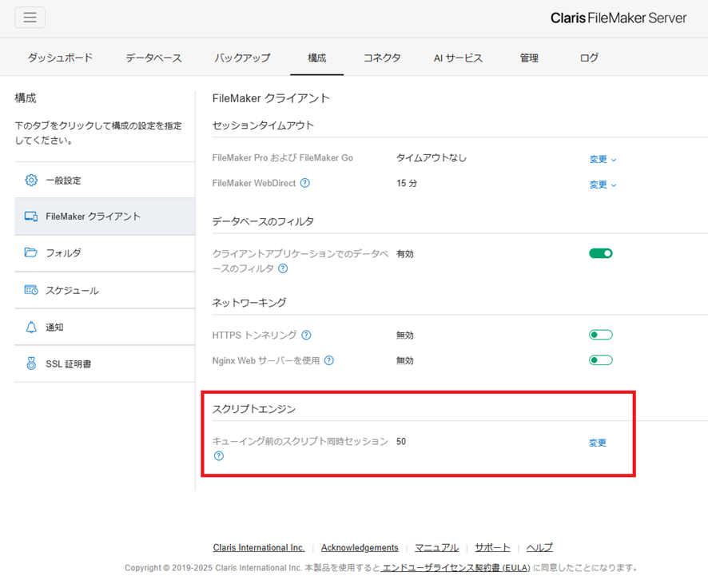708x588 pixels.
Task: Expand 変更 for FileMaker Pro timeout
Action: tap(603, 159)
